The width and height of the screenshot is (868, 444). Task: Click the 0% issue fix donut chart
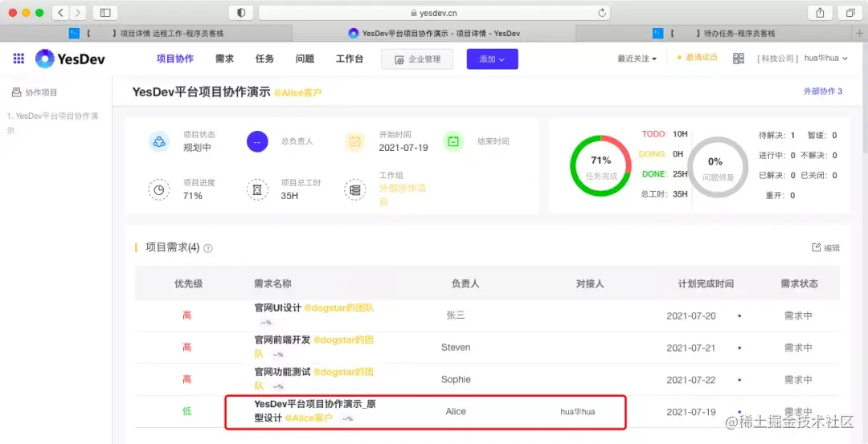[x=718, y=166]
